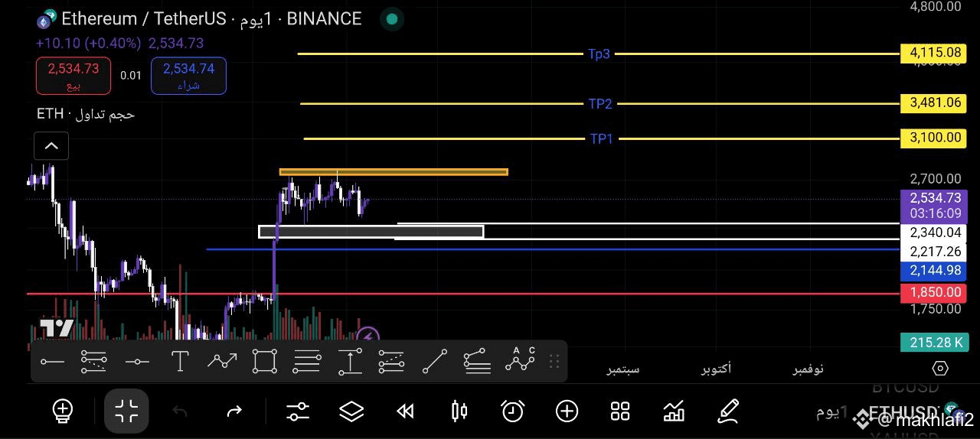Screen dimensions: 980x439
Task: Open the indicators menu
Action: 674,411
